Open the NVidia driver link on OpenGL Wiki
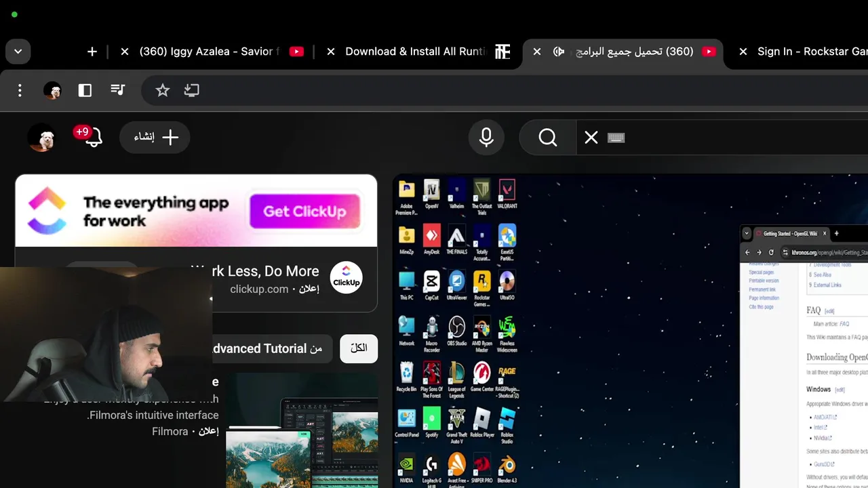This screenshot has width=868, height=488. tap(823, 438)
